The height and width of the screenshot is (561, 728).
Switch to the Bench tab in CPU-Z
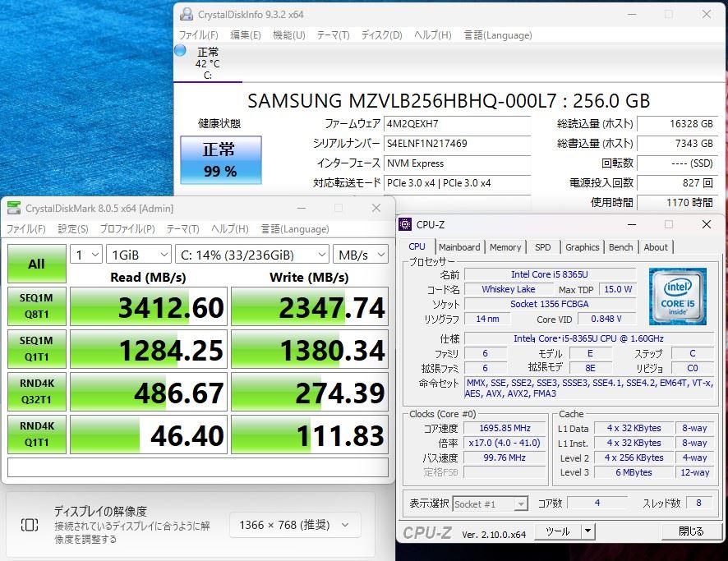[620, 247]
